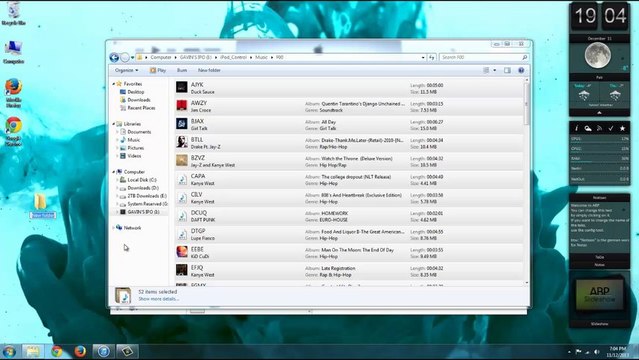Screen dimensions: 639x360
Task: Open the recent locations dropdown beside forward arrow
Action: coord(132,57)
